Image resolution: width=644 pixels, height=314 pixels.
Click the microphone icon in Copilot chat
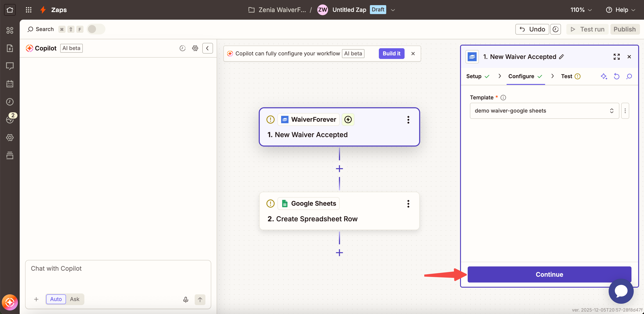[x=186, y=299]
